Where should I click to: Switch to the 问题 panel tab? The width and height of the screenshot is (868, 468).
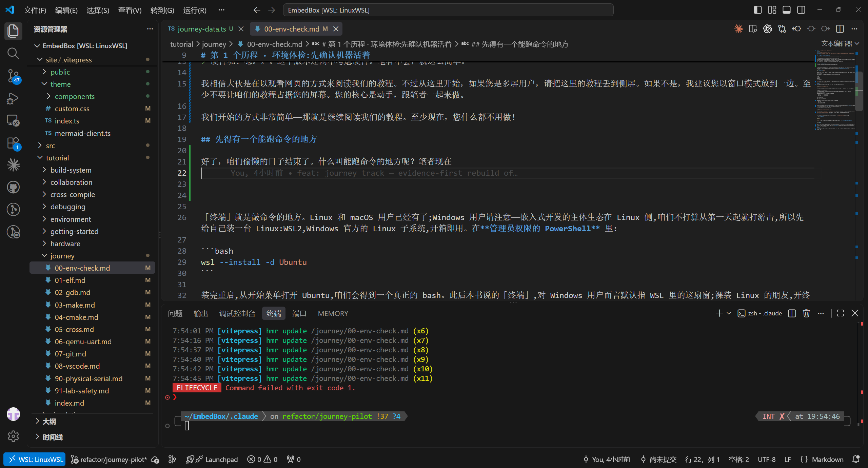(175, 313)
